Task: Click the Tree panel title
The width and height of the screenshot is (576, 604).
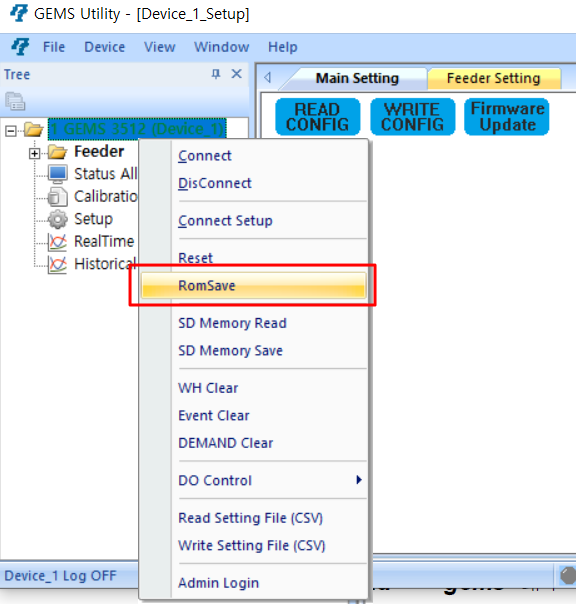Action: (17, 74)
